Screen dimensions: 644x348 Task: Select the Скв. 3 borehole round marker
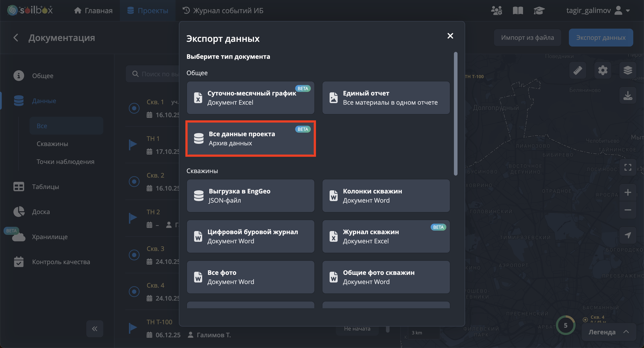[x=134, y=255]
